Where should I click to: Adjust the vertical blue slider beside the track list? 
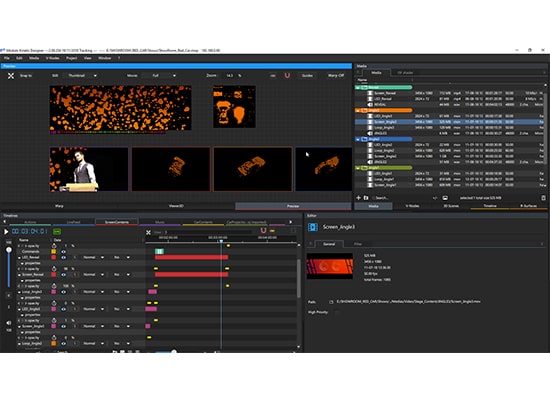9,268
